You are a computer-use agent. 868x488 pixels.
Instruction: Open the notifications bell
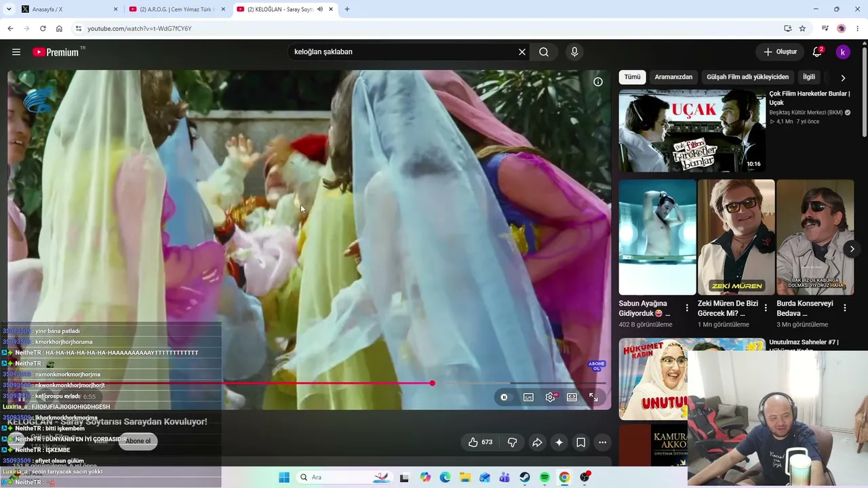coord(817,52)
